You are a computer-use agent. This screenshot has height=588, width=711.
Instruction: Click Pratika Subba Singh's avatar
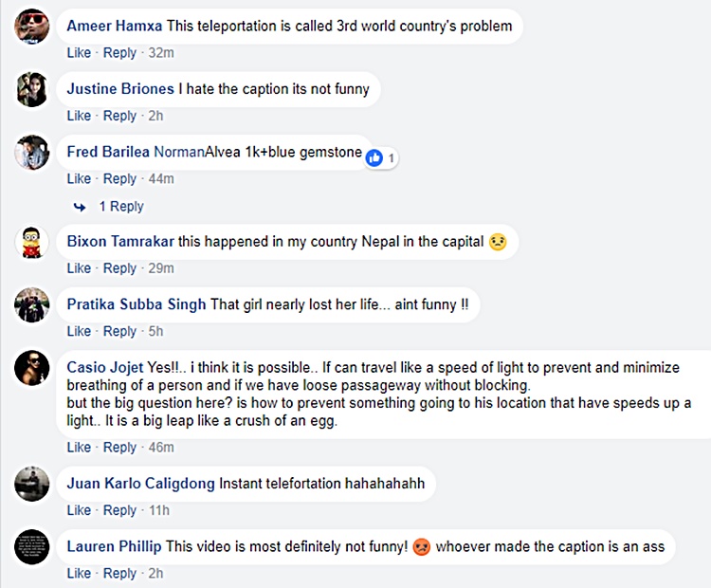[x=32, y=304]
